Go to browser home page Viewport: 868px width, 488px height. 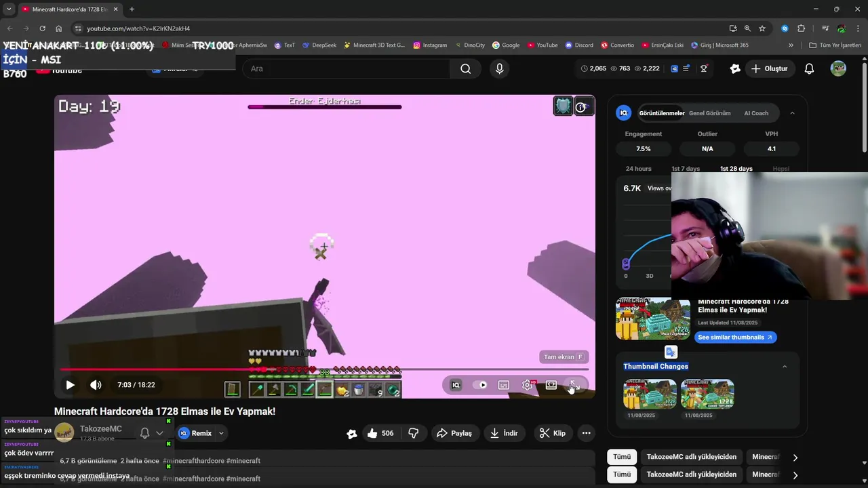[x=59, y=28]
